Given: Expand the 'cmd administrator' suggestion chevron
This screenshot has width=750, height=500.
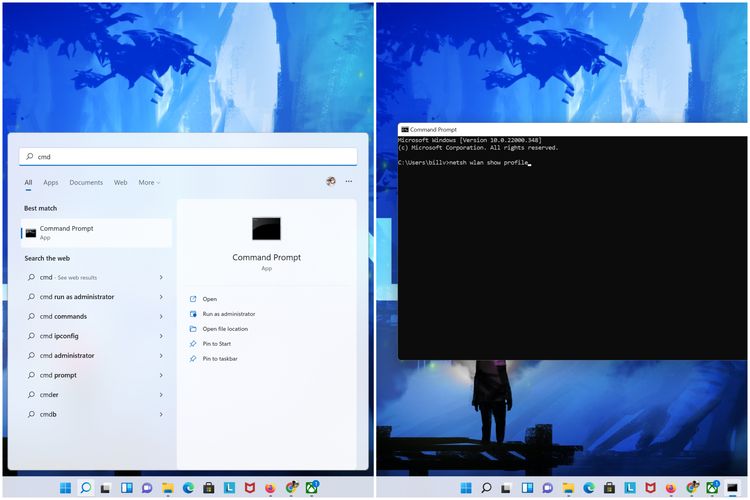Looking at the screenshot, I should (161, 356).
